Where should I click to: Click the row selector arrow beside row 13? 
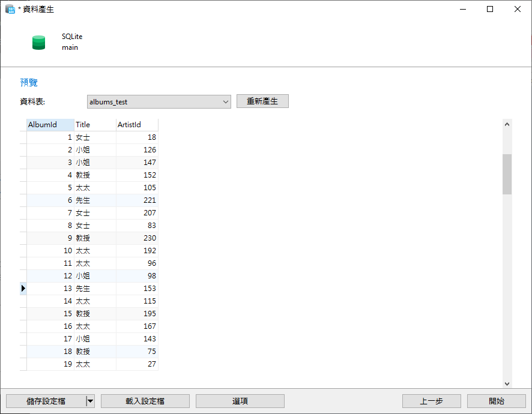coord(23,288)
